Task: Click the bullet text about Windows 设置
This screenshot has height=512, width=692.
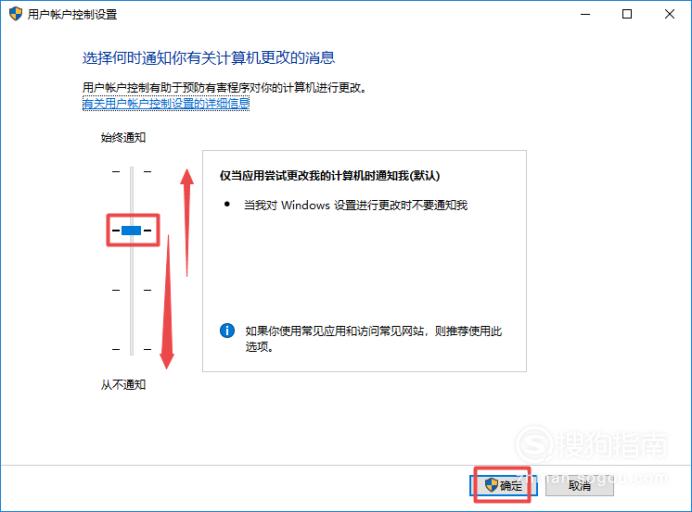Action: (355, 205)
